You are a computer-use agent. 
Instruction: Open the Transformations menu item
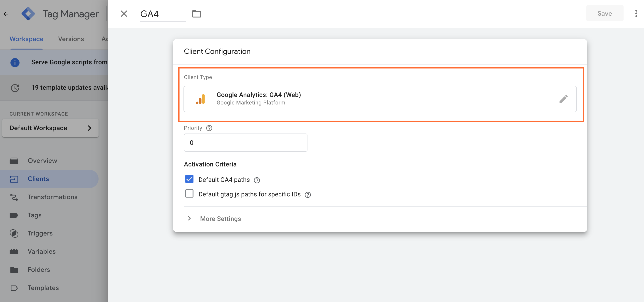pos(49,197)
